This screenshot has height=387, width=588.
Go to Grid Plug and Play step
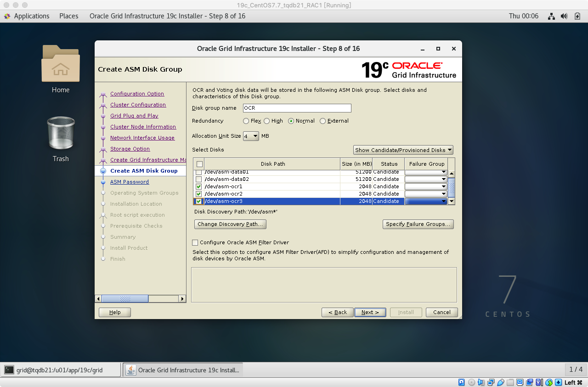[134, 116]
